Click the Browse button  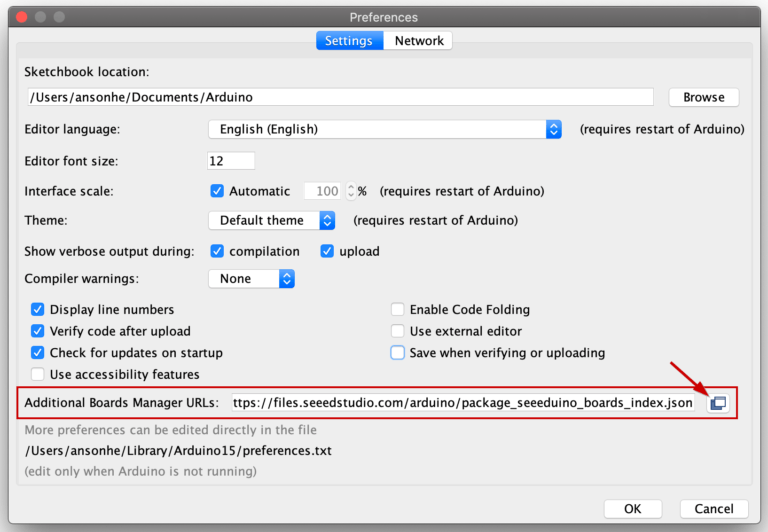tap(704, 97)
